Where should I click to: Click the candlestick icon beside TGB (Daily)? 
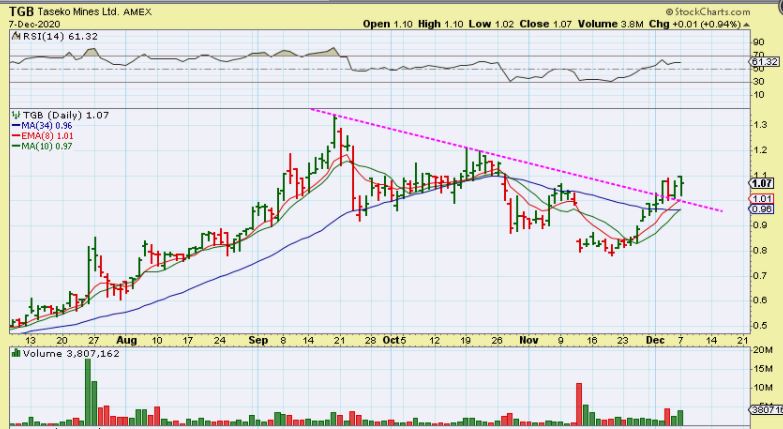(16, 115)
